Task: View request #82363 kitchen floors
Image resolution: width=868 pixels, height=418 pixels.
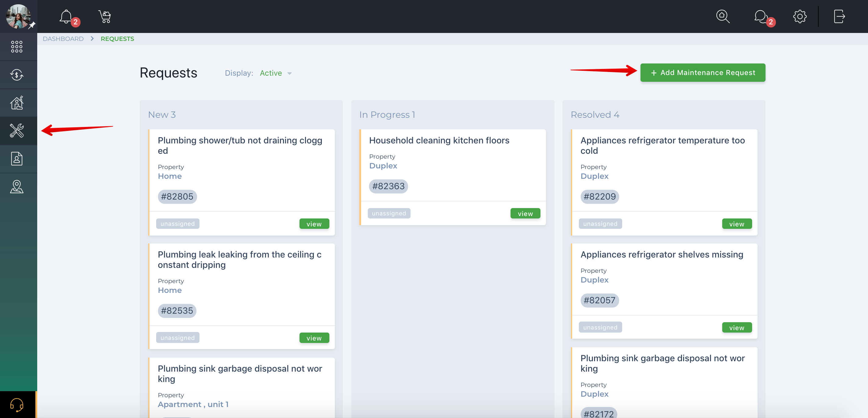Action: point(525,213)
